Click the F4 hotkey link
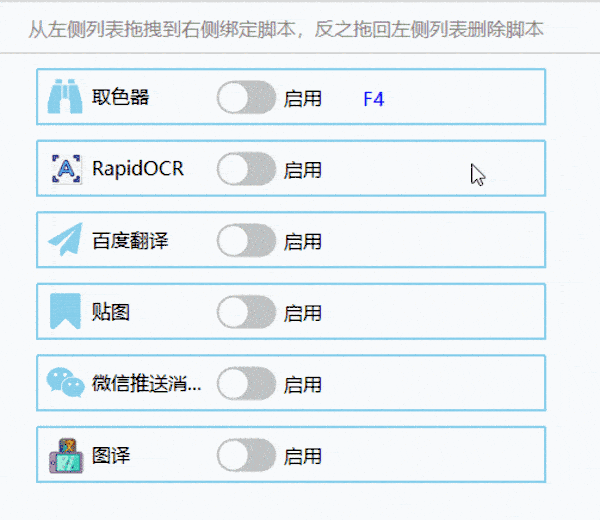 coord(373,99)
